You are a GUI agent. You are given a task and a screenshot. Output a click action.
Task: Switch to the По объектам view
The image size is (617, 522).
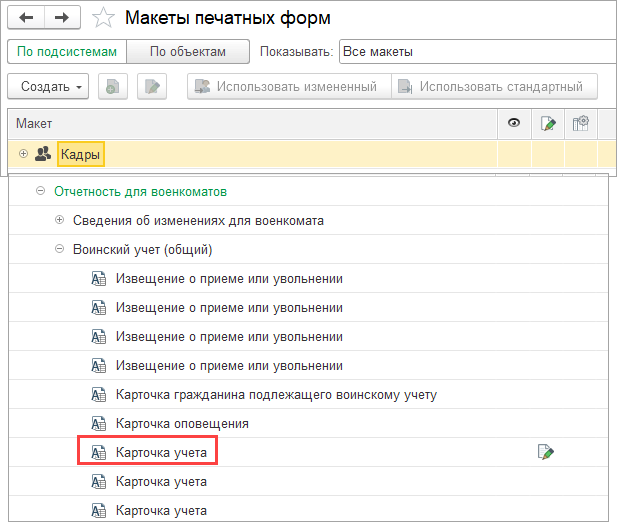click(188, 51)
